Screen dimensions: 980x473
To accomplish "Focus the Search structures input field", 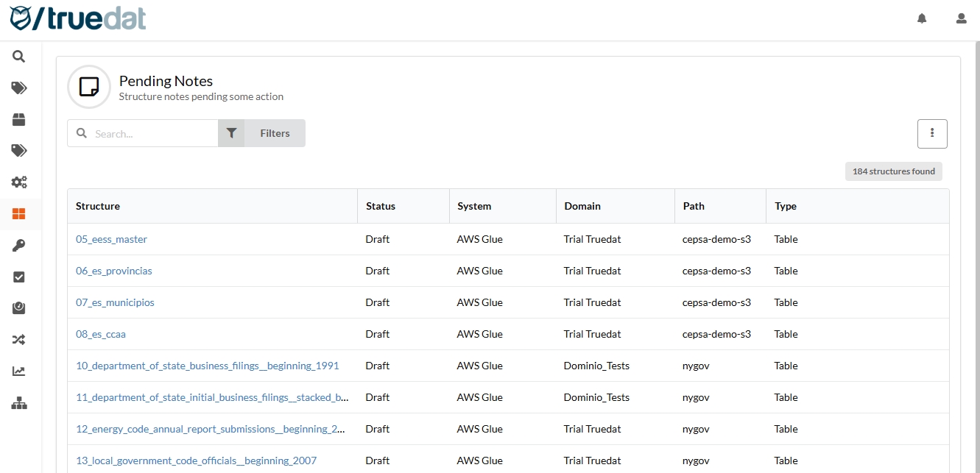I will [x=151, y=134].
